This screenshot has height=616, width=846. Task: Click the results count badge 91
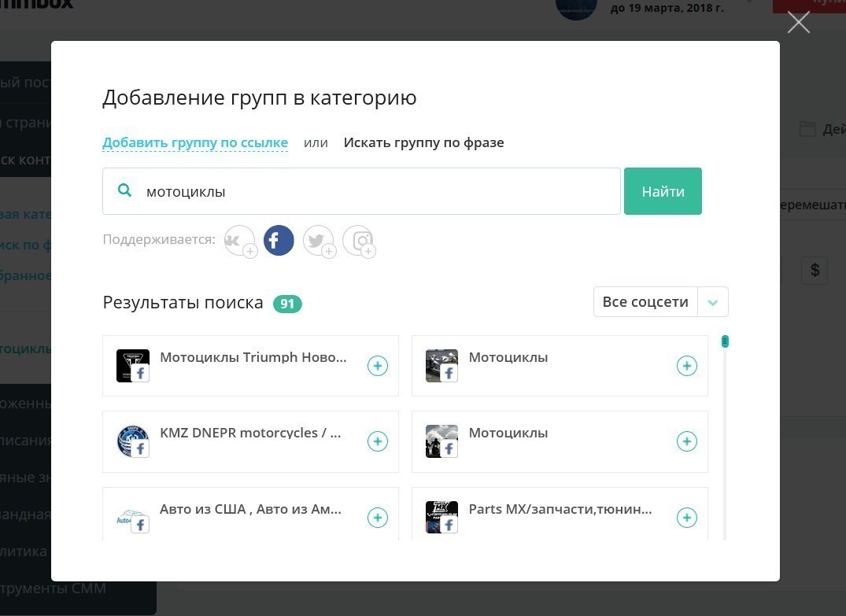[x=287, y=304]
